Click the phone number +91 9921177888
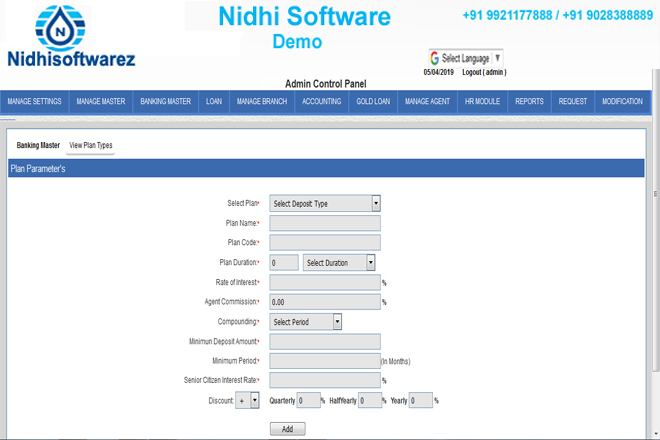This screenshot has height=440, width=660. [x=507, y=16]
